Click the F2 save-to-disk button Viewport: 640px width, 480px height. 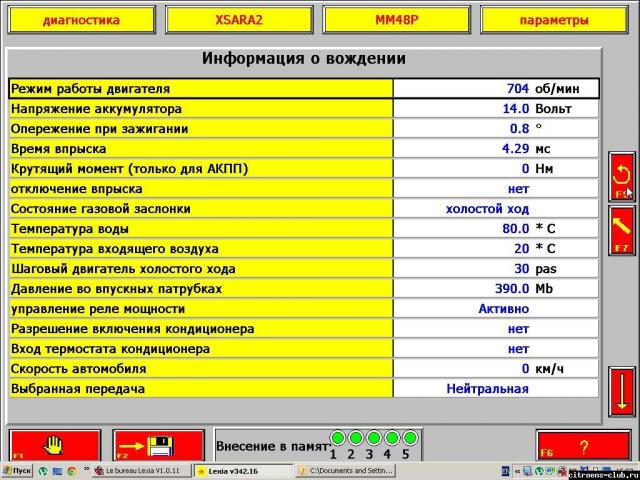tap(159, 446)
